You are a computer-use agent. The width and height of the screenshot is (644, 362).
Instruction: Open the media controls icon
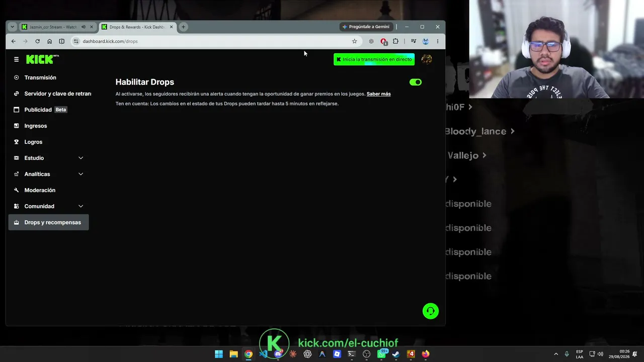tap(414, 41)
